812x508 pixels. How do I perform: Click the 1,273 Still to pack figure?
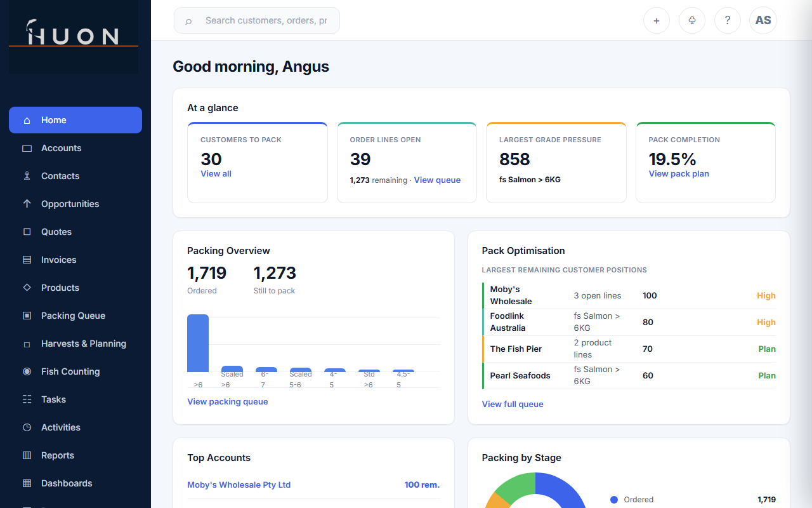[x=275, y=273]
